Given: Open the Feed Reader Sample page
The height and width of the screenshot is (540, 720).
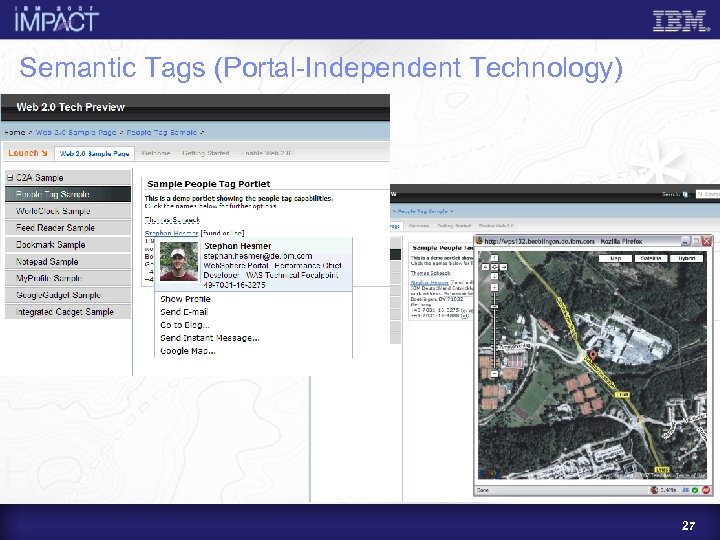Looking at the screenshot, I should (68, 227).
